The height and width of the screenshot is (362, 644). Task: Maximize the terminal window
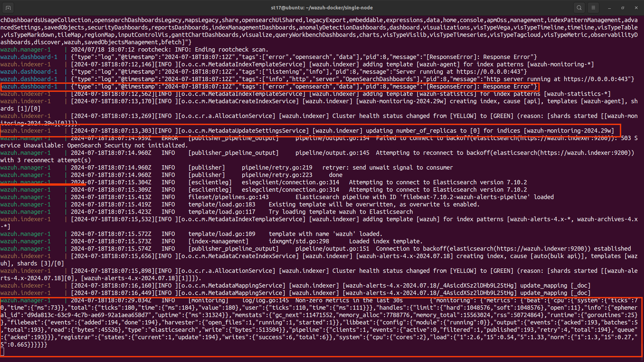[x=623, y=8]
